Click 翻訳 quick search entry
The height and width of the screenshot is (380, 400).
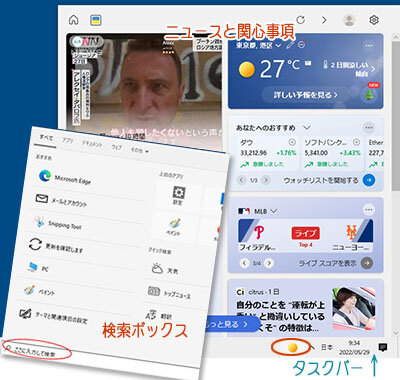pos(158,315)
